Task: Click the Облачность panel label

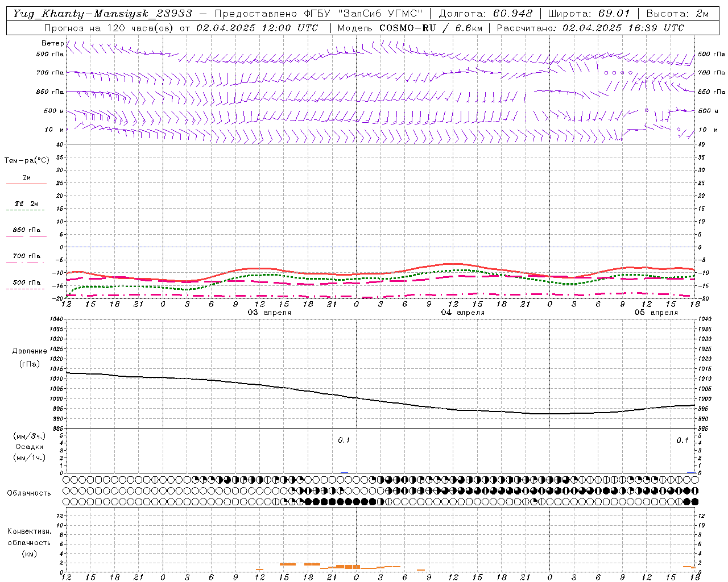Action: [x=29, y=493]
